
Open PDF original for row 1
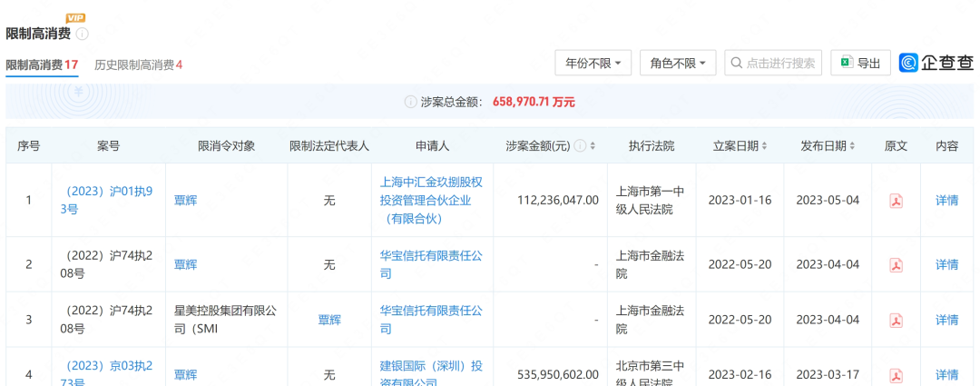click(896, 201)
